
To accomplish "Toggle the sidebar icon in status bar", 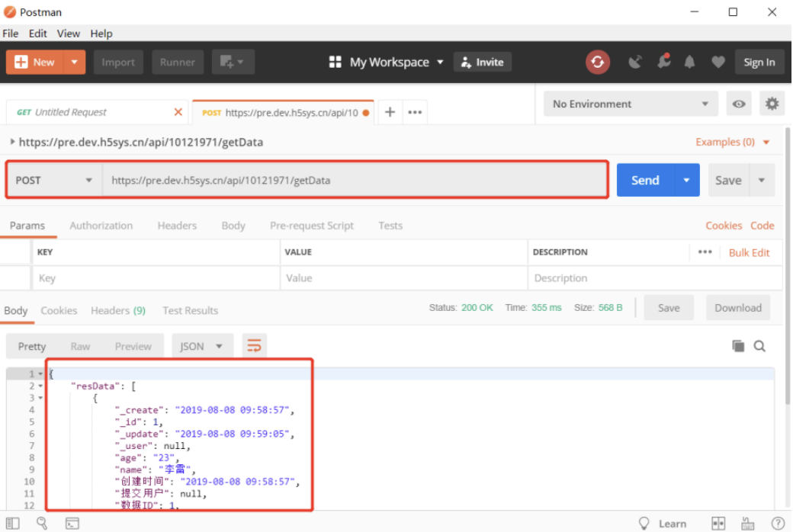I will (13, 524).
